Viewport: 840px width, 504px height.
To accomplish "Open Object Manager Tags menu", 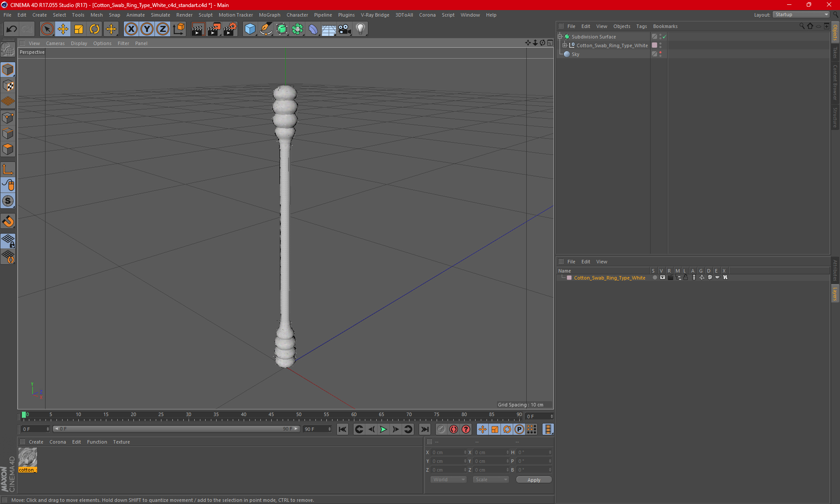I will click(641, 26).
